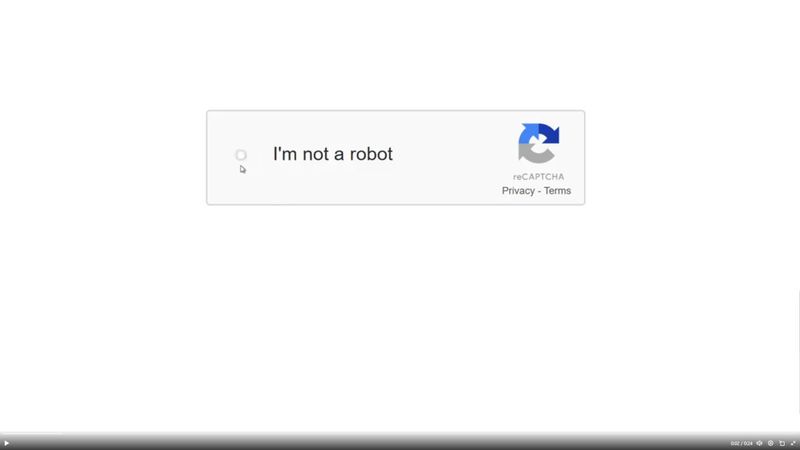Click the light blue arrow of reCAPTCHA logo

click(x=529, y=133)
